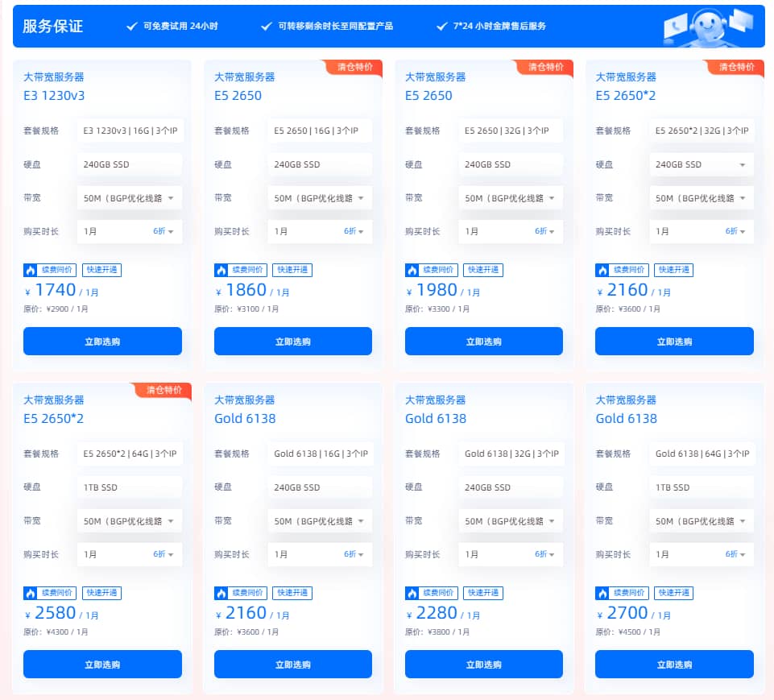Viewport: 774px width, 700px height.
Task: Select the 大带宽服务器 E3 1230v3 card title
Action: pos(53,85)
